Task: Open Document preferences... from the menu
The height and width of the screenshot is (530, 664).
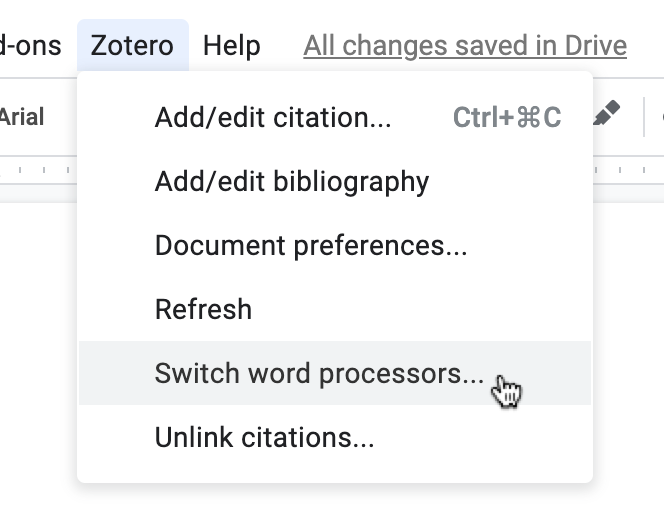Action: click(310, 246)
